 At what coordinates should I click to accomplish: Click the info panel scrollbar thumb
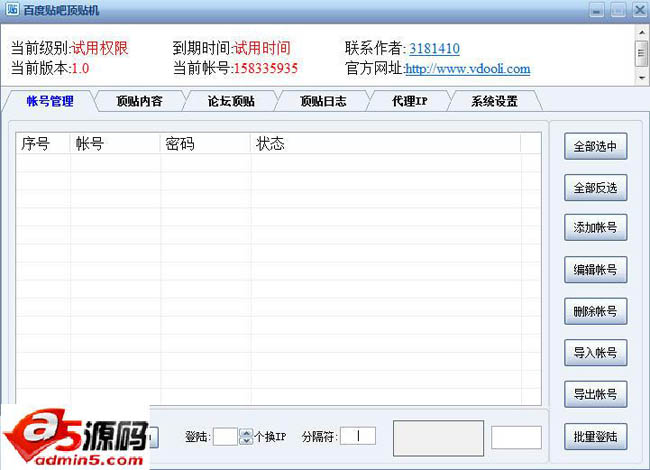tap(642, 53)
